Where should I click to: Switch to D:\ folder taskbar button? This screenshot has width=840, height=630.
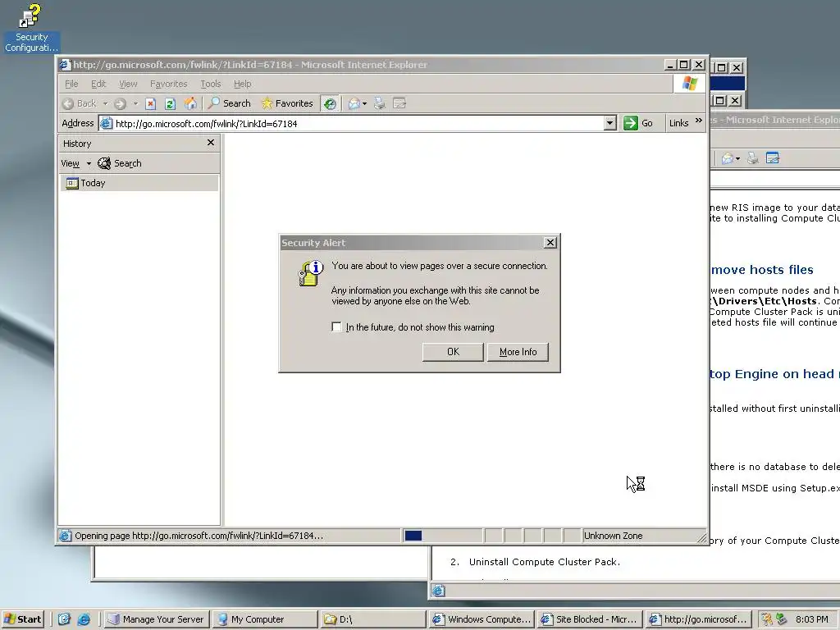(373, 619)
